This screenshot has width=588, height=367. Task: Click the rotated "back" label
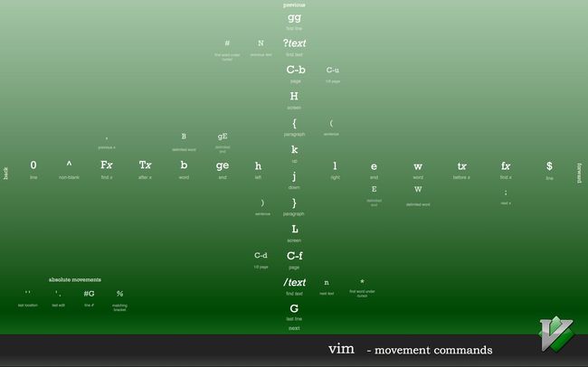pos(5,174)
